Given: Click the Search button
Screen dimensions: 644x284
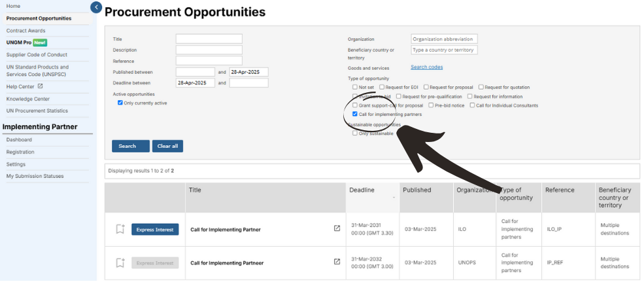Looking at the screenshot, I should click(x=131, y=147).
